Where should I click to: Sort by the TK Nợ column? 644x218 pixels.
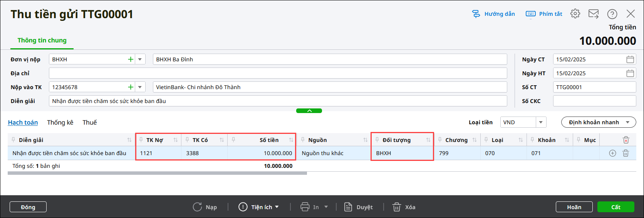(x=176, y=140)
